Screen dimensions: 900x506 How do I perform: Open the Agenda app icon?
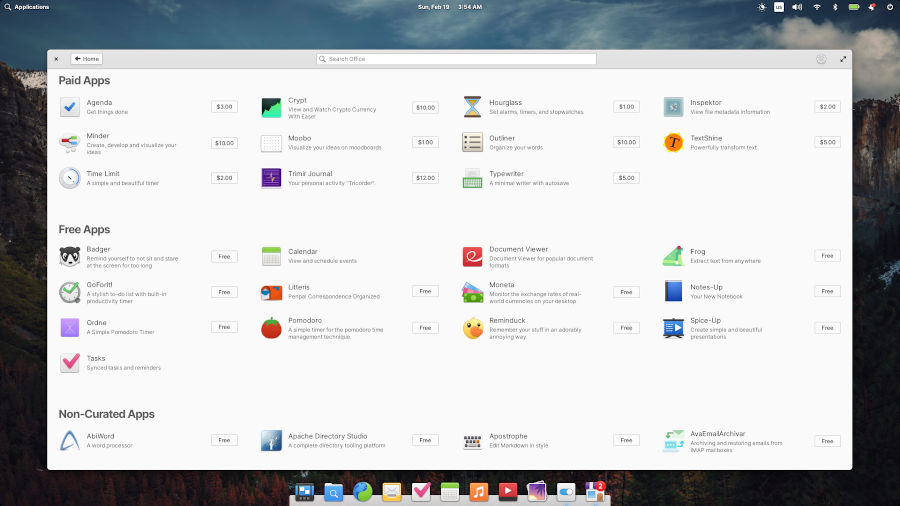point(69,107)
